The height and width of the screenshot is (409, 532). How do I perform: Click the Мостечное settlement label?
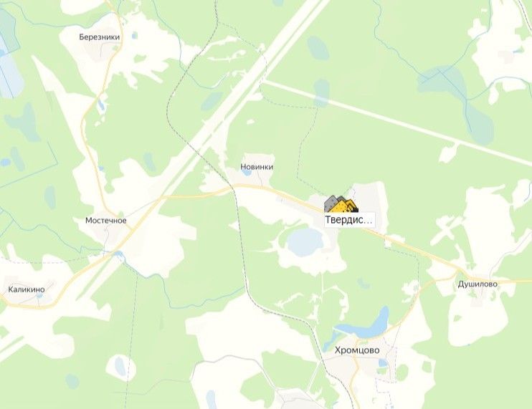coord(106,221)
